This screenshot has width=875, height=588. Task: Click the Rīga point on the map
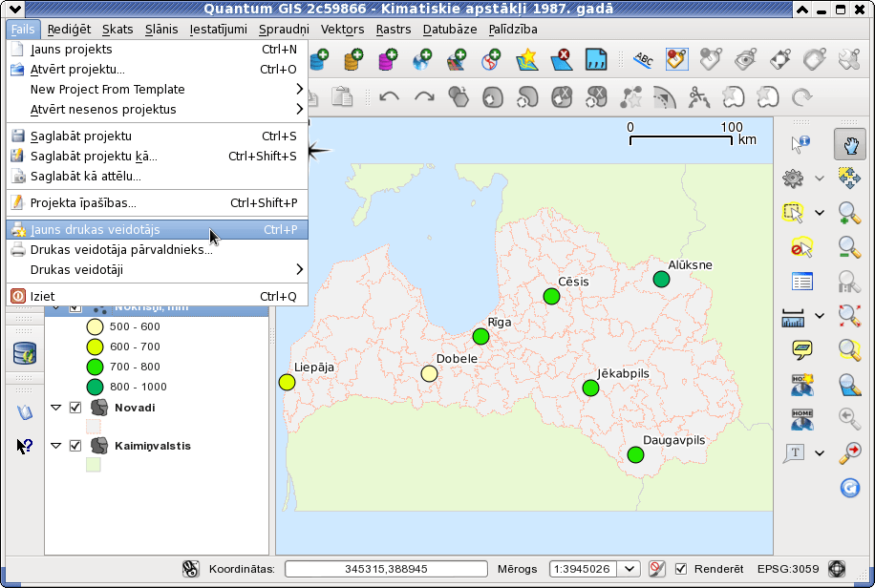pyautogui.click(x=480, y=336)
